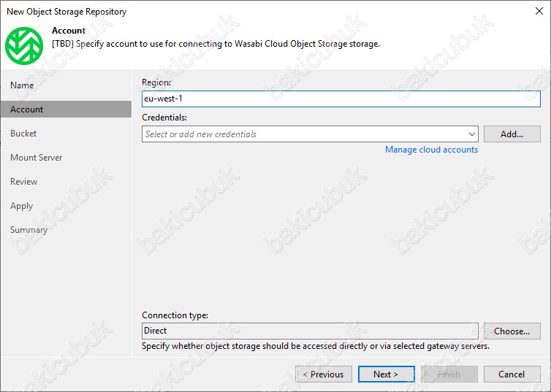Open the Manage cloud accounts link
Screen dimensions: 551x392
coord(431,150)
